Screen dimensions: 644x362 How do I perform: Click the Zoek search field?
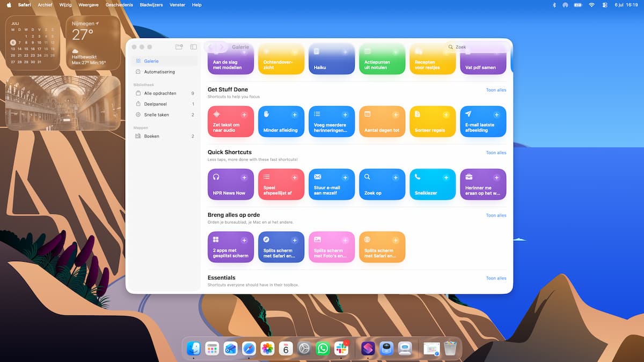pyautogui.click(x=475, y=47)
